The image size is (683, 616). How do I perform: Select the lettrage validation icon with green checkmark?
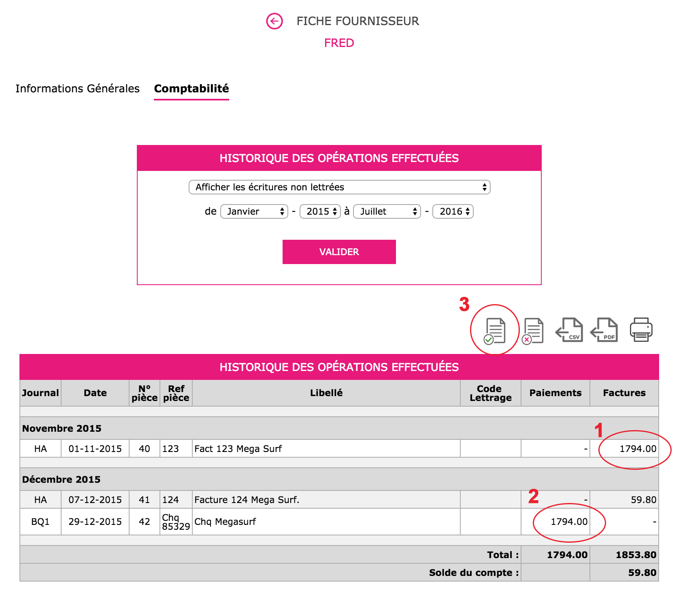point(494,330)
